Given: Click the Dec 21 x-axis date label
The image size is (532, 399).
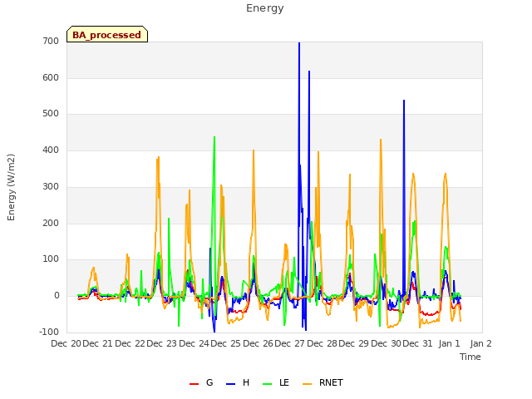Looking at the screenshot, I should pyautogui.click(x=98, y=343).
